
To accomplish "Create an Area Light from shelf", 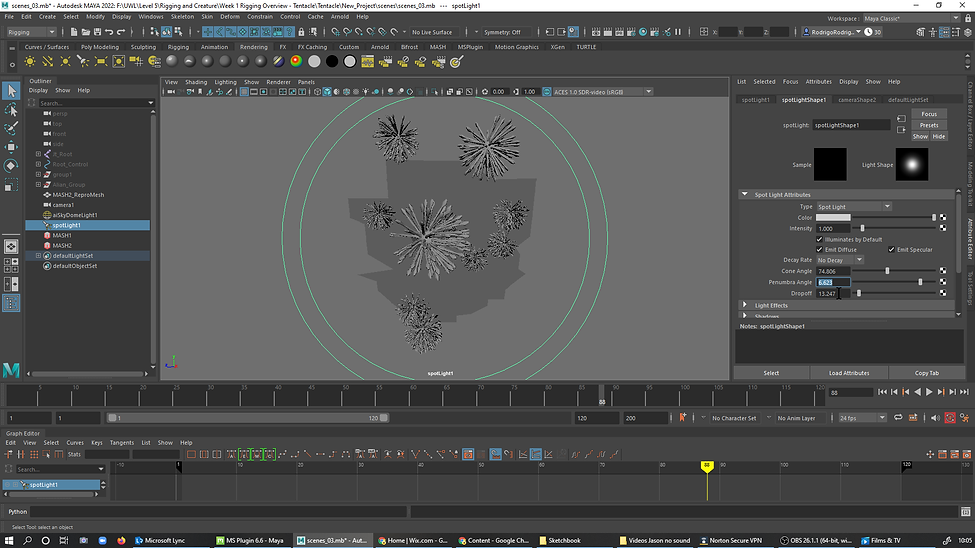I will (x=101, y=62).
